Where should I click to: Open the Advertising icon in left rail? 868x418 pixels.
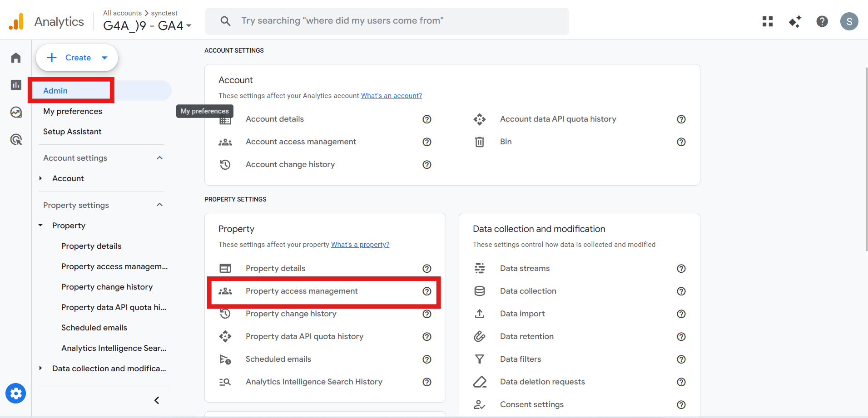16,139
